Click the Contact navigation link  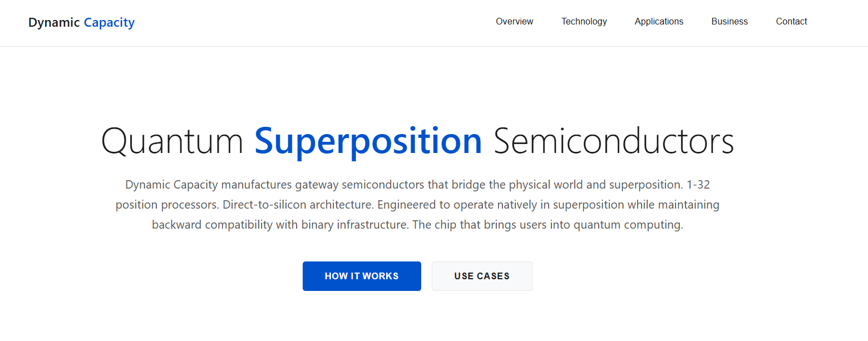[791, 22]
